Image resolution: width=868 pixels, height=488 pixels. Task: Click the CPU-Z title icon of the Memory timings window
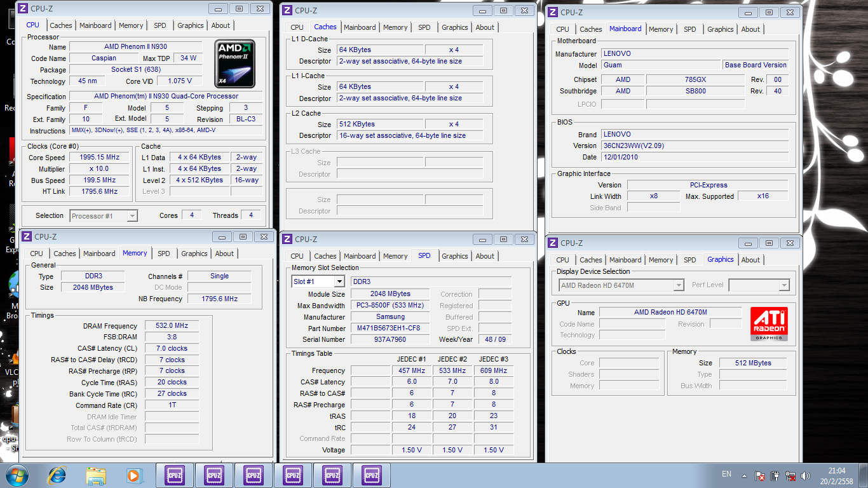(x=27, y=236)
